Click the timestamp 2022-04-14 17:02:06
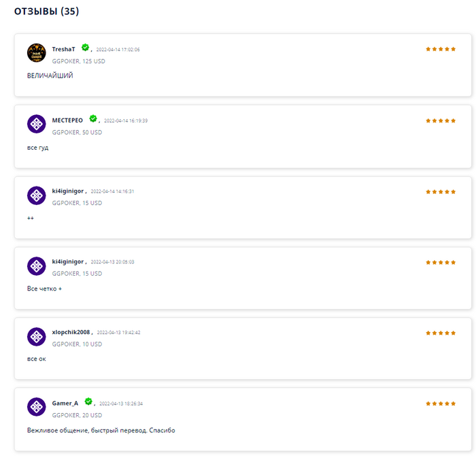Screen dimensions: 476x456 pos(118,50)
